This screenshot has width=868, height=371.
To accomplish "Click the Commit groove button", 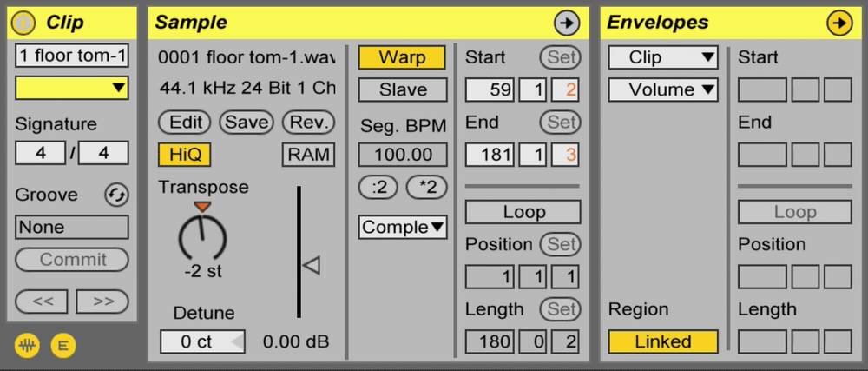I will pyautogui.click(x=72, y=259).
